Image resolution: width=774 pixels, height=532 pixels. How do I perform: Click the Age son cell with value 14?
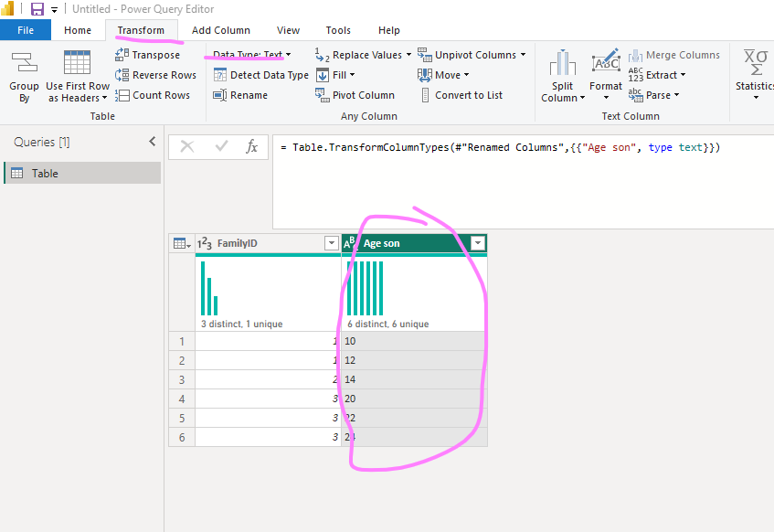(x=414, y=379)
